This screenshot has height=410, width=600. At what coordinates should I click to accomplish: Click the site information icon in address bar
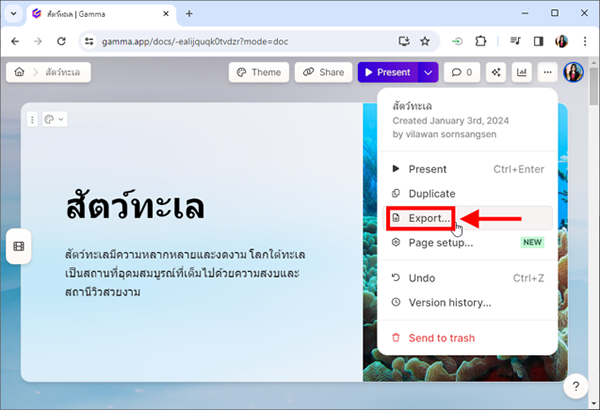point(89,41)
